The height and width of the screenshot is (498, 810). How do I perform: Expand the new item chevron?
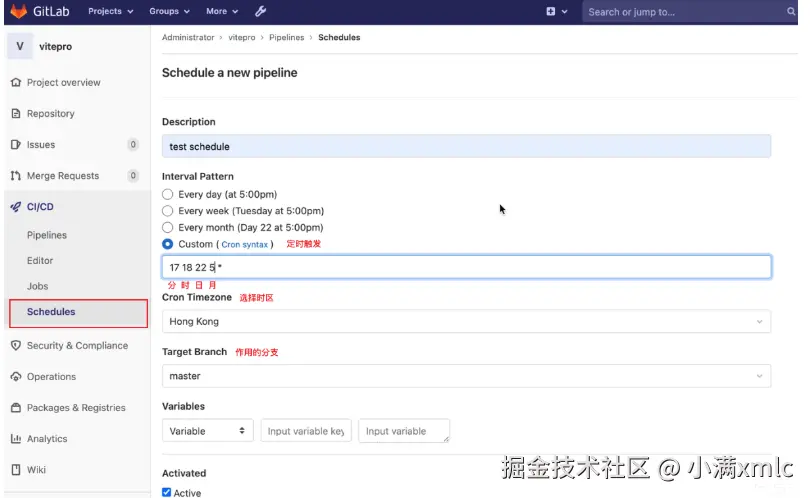[564, 12]
